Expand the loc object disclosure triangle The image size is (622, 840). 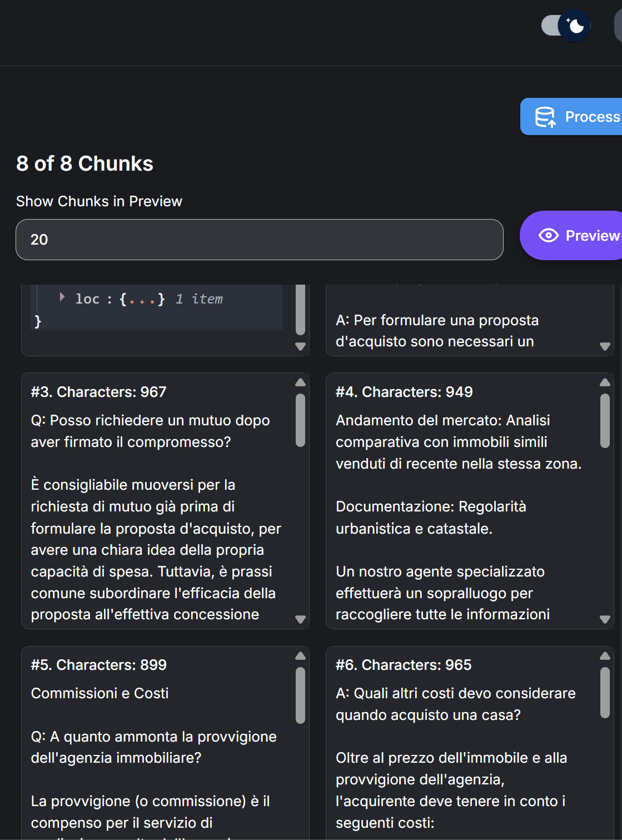(x=62, y=297)
